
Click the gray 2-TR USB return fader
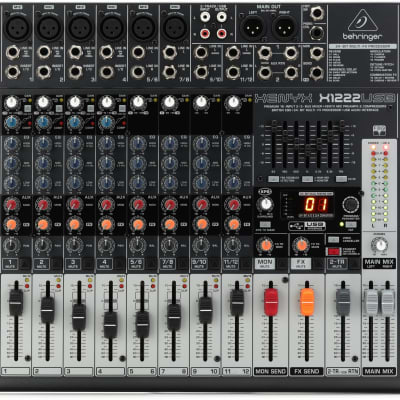coord(343,302)
